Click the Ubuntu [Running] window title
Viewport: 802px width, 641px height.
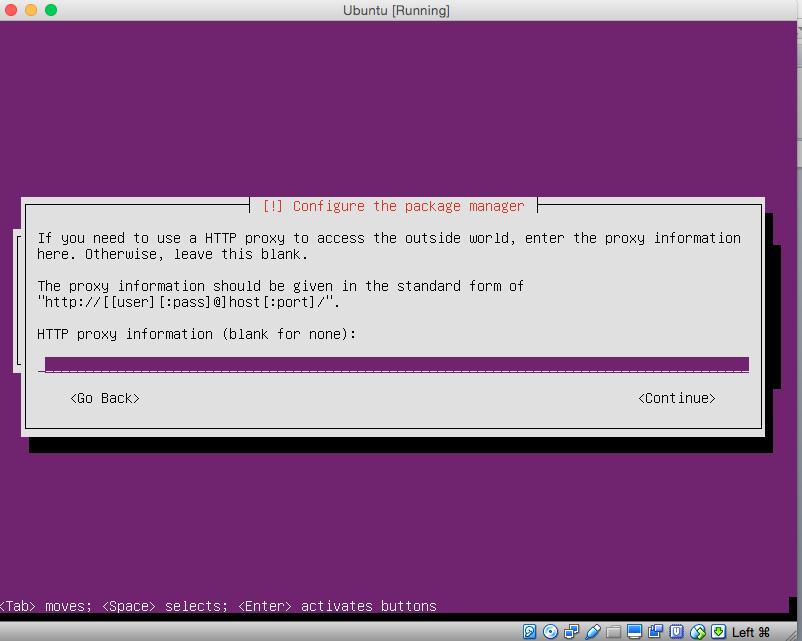pos(395,10)
